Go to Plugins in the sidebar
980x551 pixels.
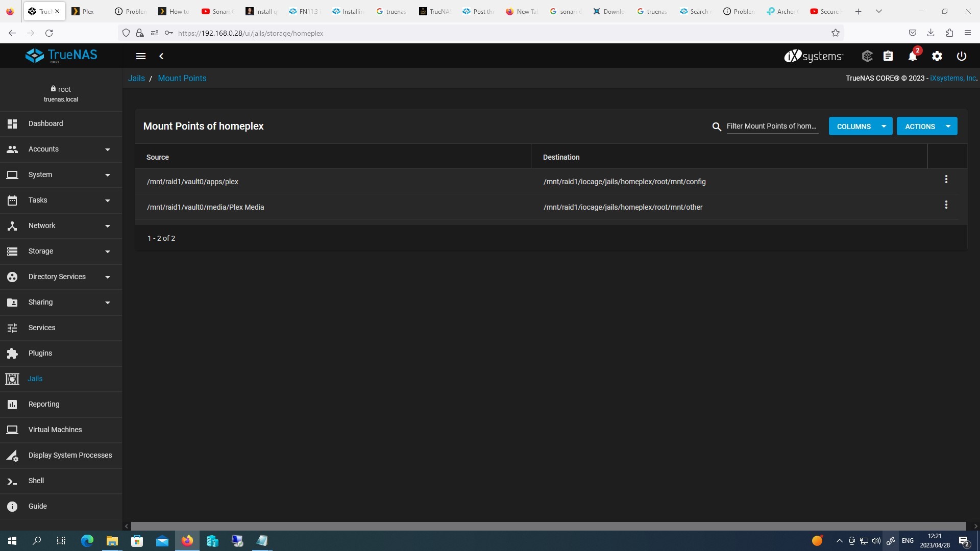[x=61, y=353]
